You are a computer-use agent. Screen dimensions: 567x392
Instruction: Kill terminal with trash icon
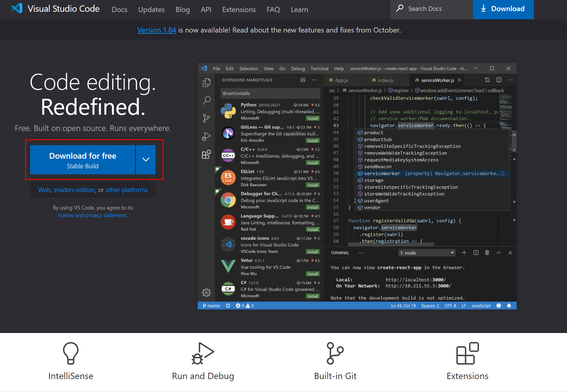tap(487, 253)
